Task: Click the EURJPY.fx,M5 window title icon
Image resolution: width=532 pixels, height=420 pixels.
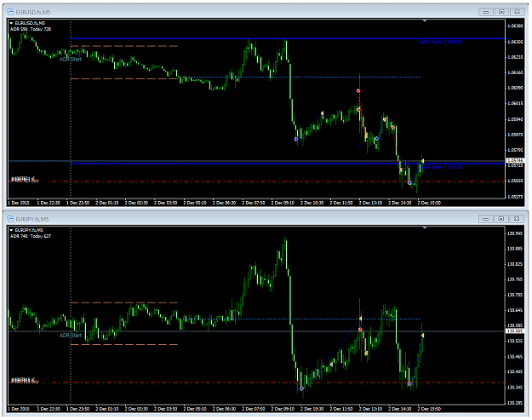Action: click(10, 219)
